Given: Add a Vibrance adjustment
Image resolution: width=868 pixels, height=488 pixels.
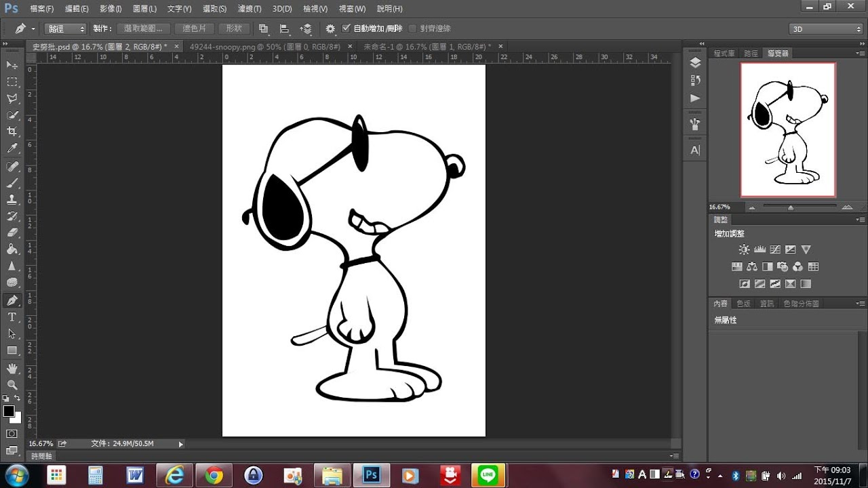Looking at the screenshot, I should point(806,249).
